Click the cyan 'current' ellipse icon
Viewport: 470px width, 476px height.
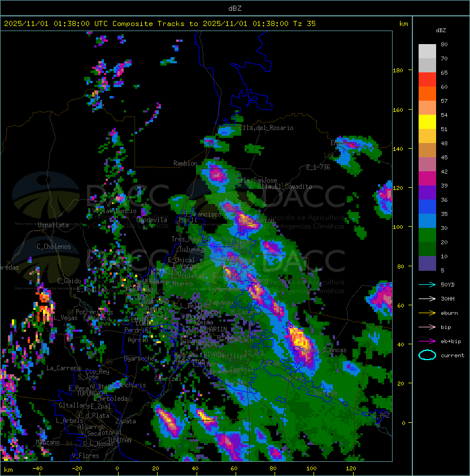click(427, 355)
